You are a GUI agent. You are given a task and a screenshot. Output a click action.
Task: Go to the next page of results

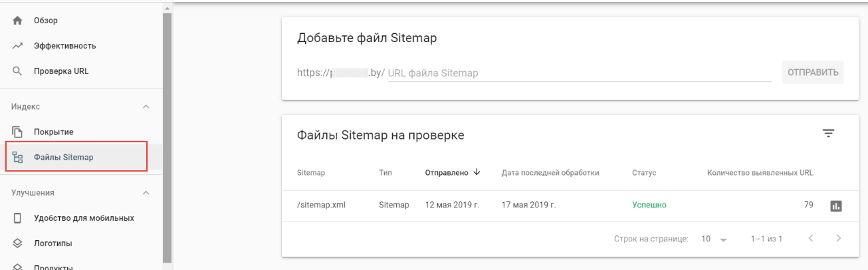click(x=839, y=239)
